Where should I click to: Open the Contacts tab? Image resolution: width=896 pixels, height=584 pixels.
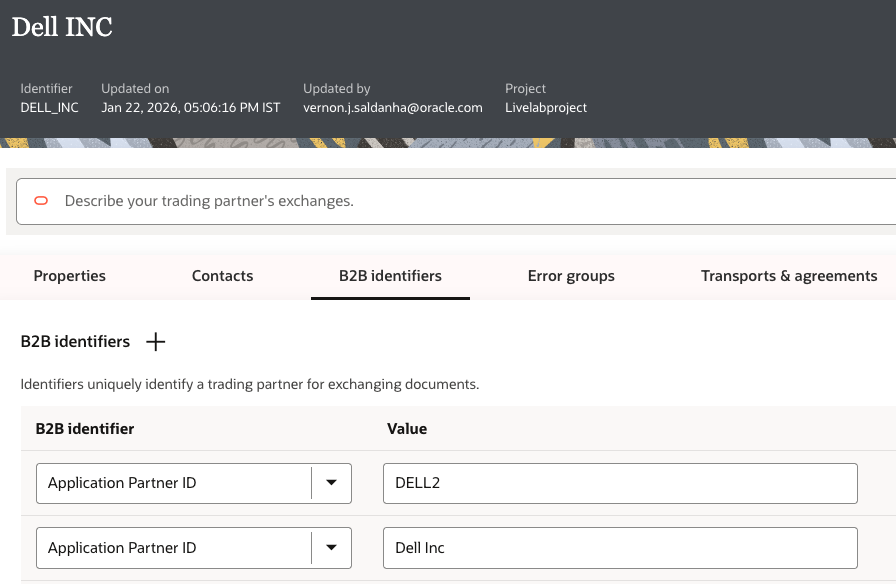[x=222, y=276]
